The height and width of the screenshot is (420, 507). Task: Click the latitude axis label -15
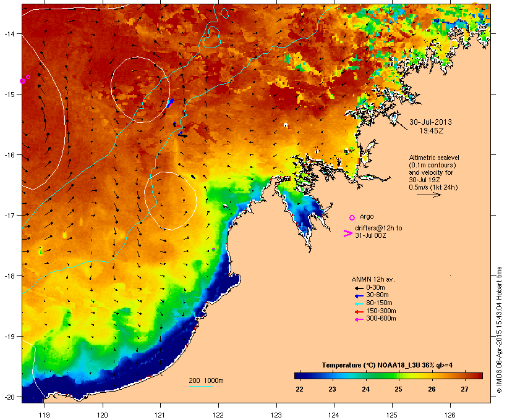click(x=9, y=94)
